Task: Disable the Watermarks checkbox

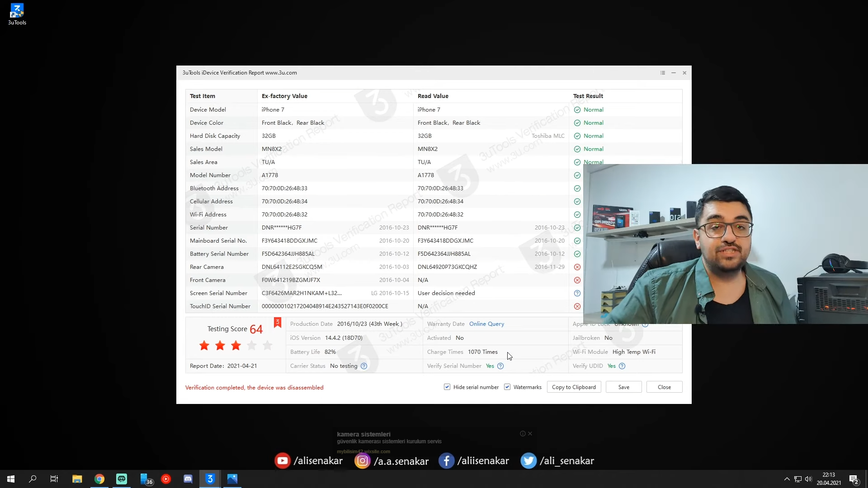Action: [507, 387]
